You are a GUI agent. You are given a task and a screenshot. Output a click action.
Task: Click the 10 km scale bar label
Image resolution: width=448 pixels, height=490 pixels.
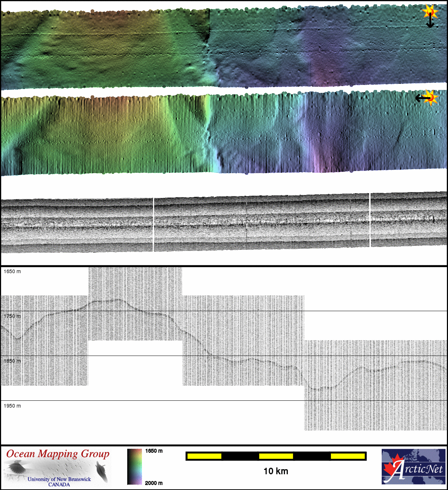pyautogui.click(x=276, y=471)
